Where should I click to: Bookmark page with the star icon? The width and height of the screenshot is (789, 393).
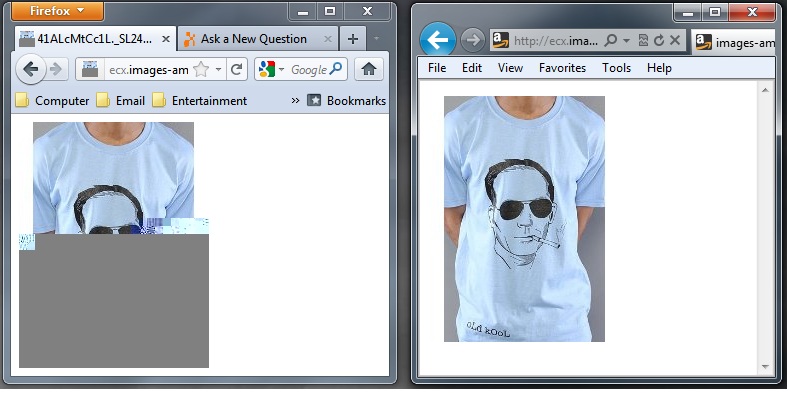tap(201, 69)
